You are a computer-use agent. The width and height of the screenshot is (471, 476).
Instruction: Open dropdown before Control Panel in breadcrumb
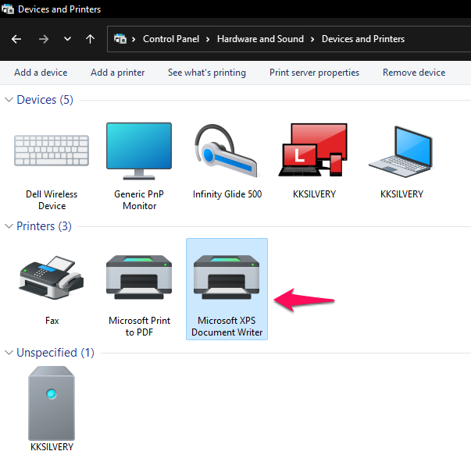click(x=134, y=39)
